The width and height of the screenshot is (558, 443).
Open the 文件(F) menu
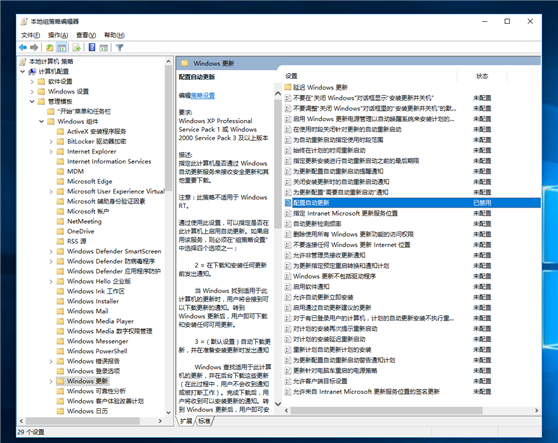tap(30, 35)
